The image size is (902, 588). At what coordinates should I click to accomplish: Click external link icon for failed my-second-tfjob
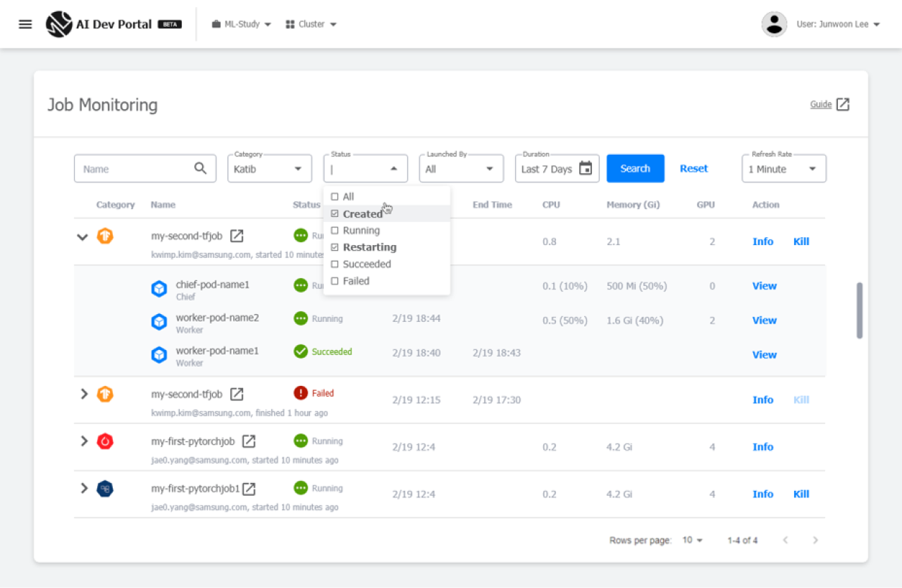237,394
